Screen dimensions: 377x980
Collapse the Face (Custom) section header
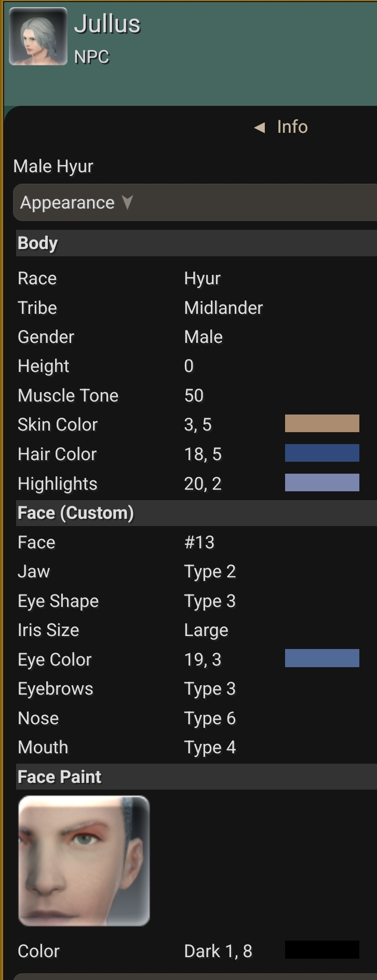(x=76, y=513)
